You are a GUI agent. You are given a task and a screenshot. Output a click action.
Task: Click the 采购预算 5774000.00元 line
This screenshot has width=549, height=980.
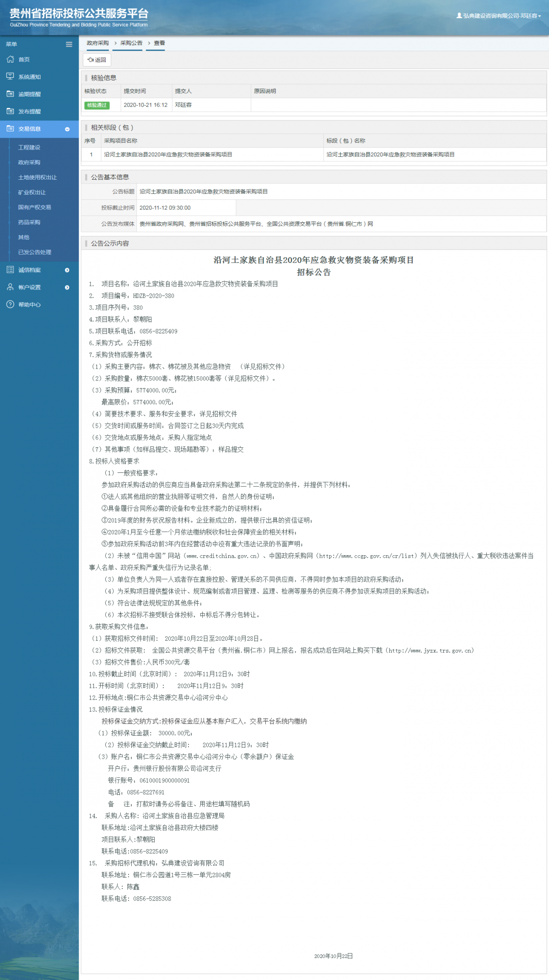coord(134,390)
